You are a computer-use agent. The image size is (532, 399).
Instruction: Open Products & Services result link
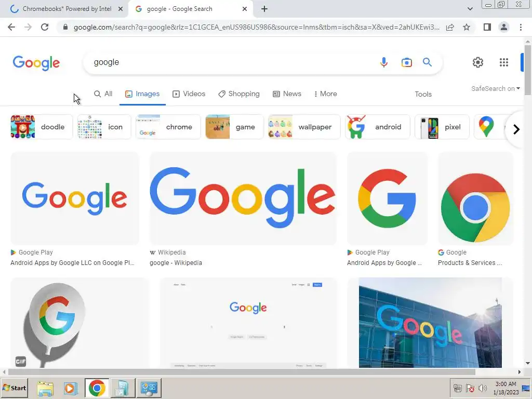click(470, 263)
